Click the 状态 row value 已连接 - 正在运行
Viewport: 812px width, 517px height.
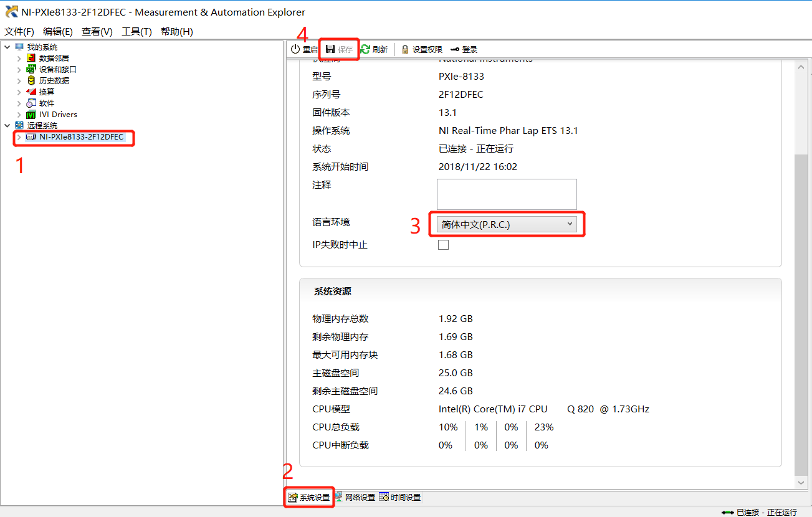476,149
